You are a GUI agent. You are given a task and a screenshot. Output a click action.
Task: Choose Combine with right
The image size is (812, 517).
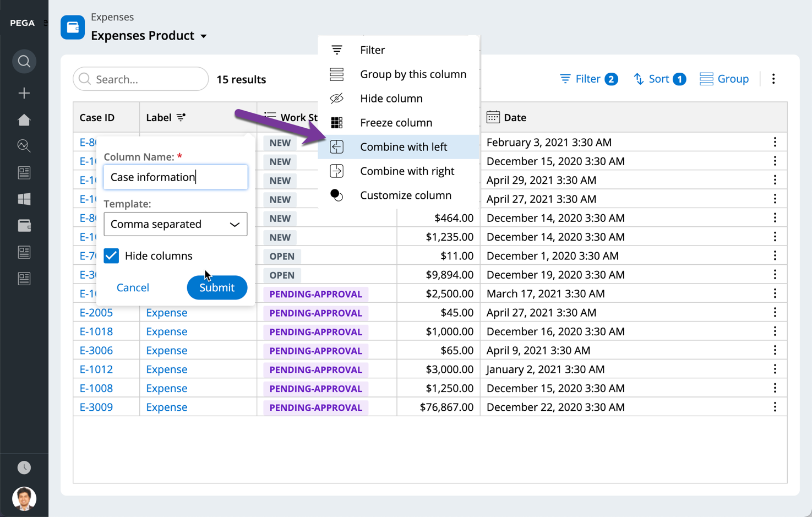(399, 171)
